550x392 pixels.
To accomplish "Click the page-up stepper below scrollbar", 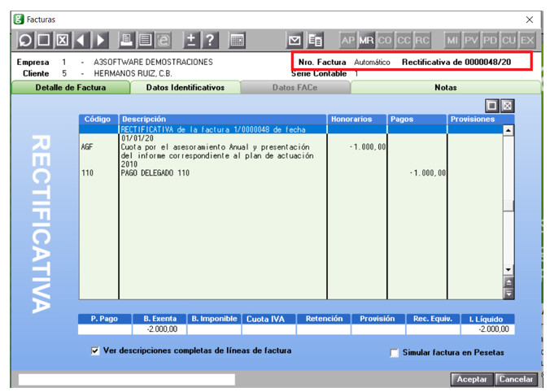I will coord(509,282).
